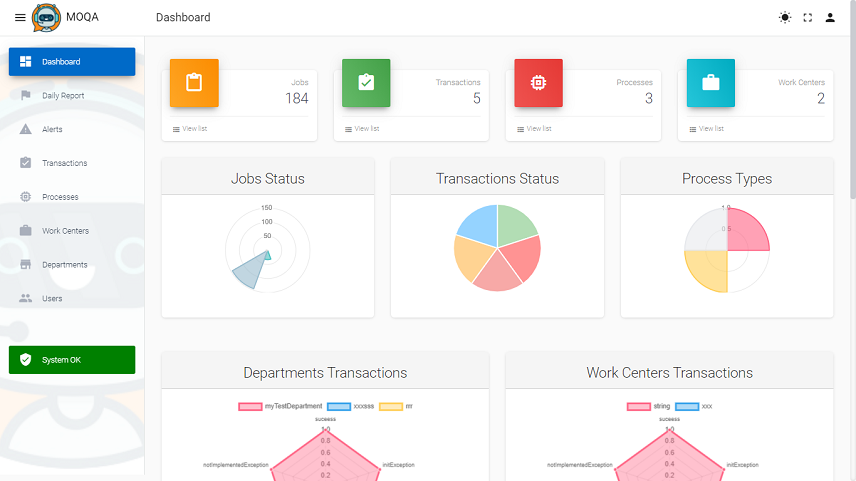Click the red Processes chip icon
This screenshot has height=481, width=856.
(538, 83)
